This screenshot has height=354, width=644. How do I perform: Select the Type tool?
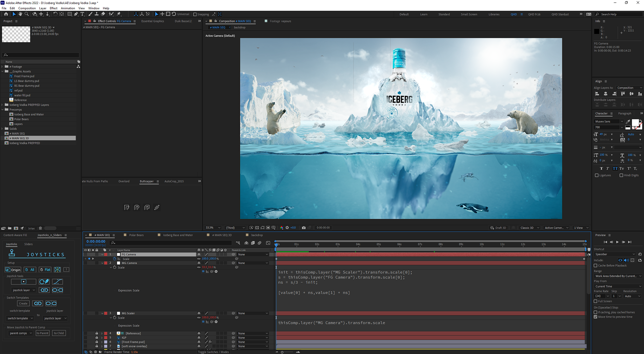(x=82, y=14)
